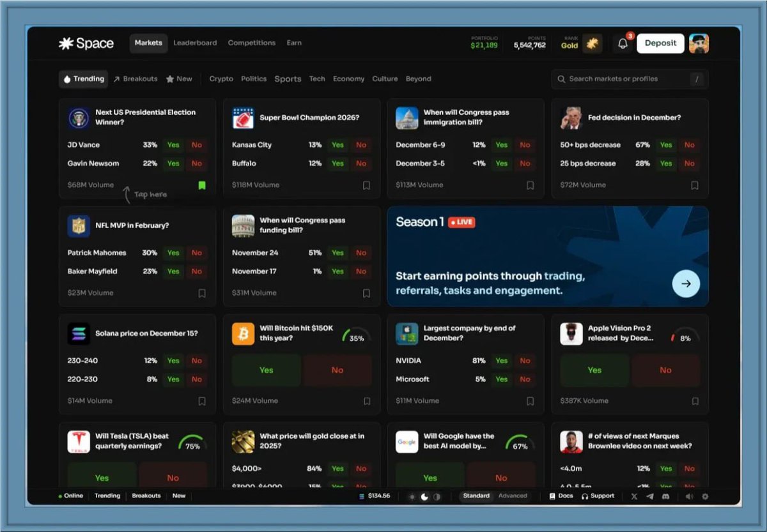The width and height of the screenshot is (767, 532).
Task: Open the Leaderboard tab
Action: 195,43
